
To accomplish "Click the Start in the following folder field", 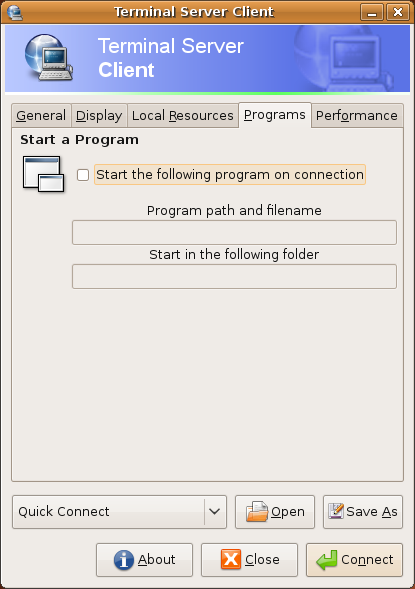I will [234, 276].
